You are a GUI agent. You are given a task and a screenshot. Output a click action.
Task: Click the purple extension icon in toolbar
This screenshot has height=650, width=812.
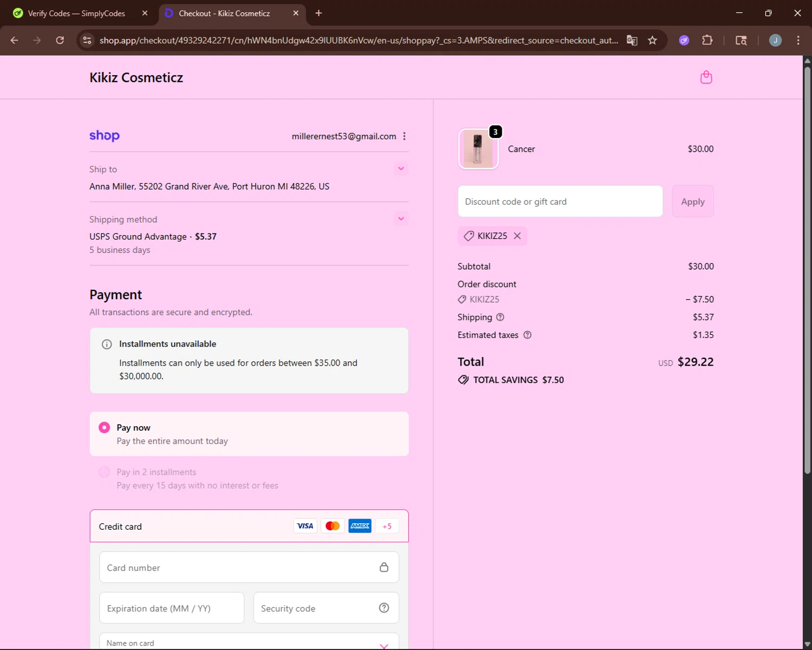tap(684, 40)
